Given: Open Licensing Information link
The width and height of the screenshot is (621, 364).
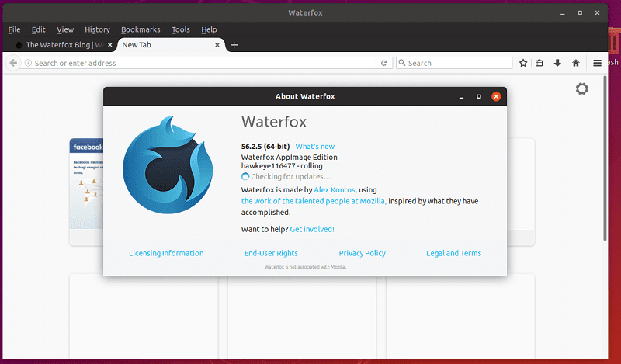Looking at the screenshot, I should click(166, 253).
